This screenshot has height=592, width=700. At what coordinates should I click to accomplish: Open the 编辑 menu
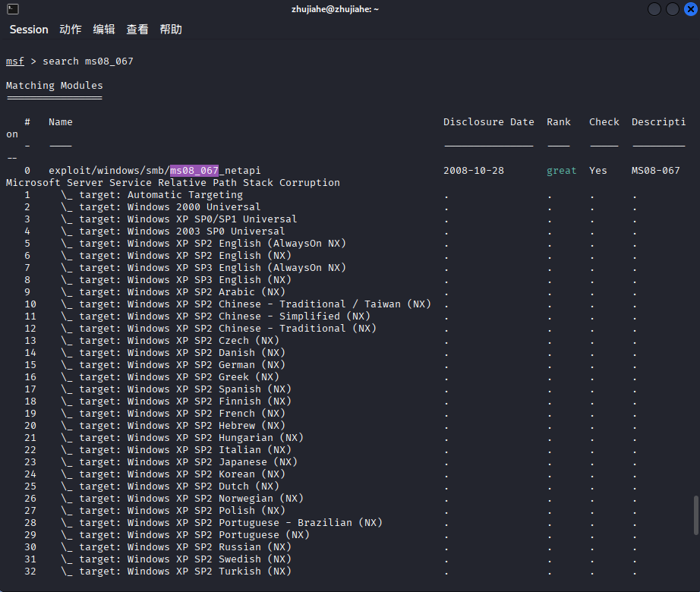click(104, 30)
